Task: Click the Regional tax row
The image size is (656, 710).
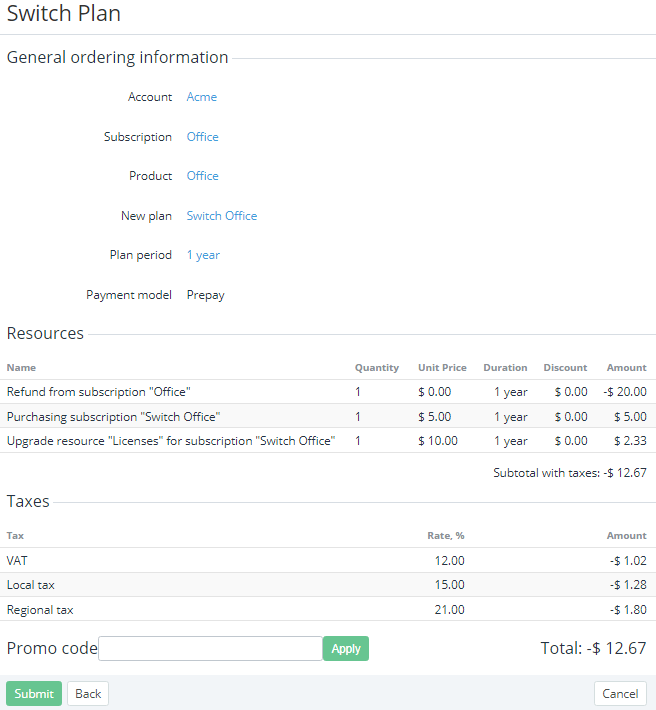Action: 40,610
